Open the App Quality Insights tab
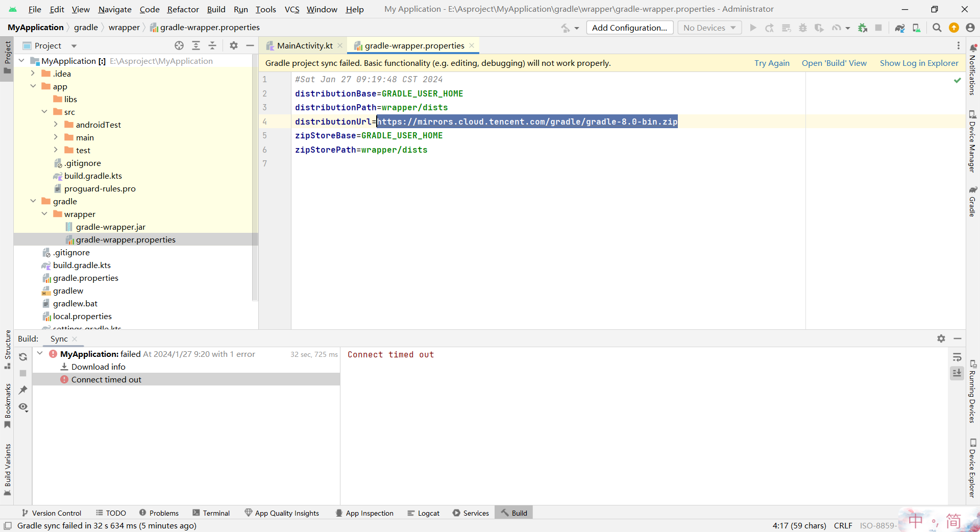Image resolution: width=980 pixels, height=532 pixels. click(x=282, y=513)
